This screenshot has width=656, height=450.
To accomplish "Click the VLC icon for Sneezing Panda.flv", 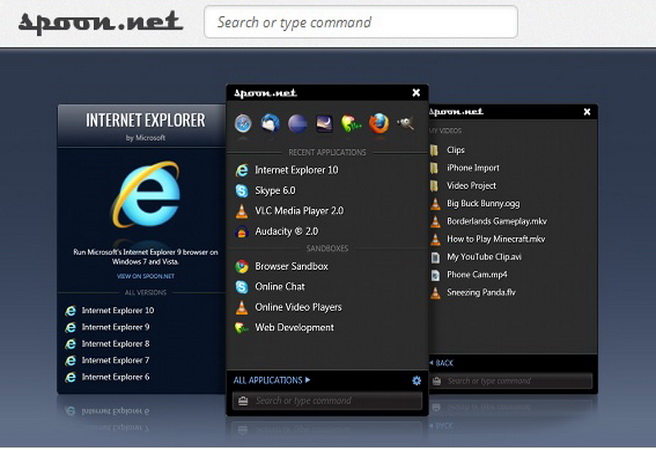I will tap(435, 293).
